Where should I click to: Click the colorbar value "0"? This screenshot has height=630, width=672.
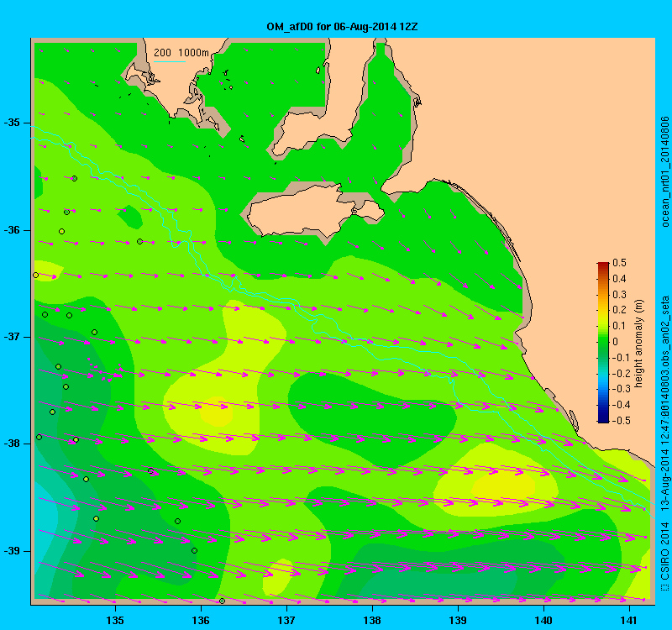point(616,342)
